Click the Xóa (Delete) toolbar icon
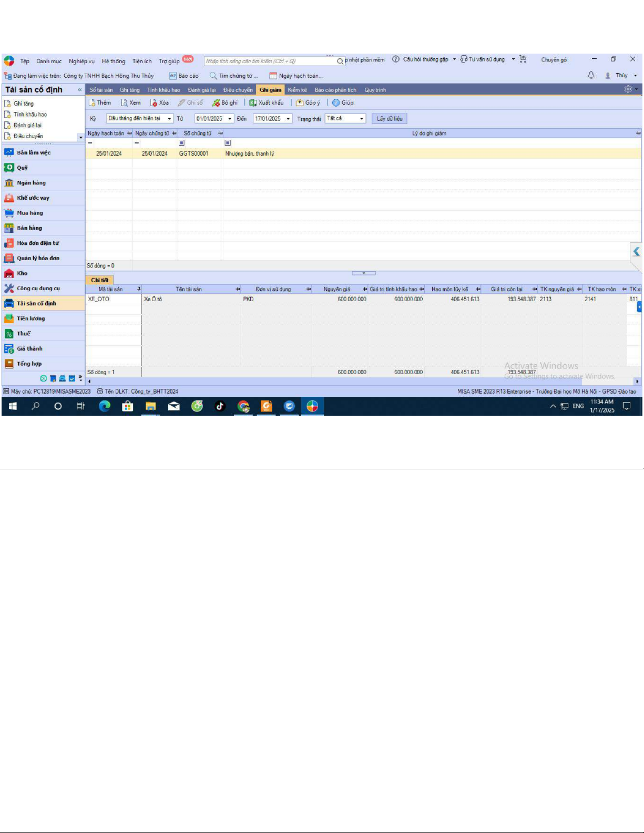This screenshot has height=833, width=644. [154, 103]
